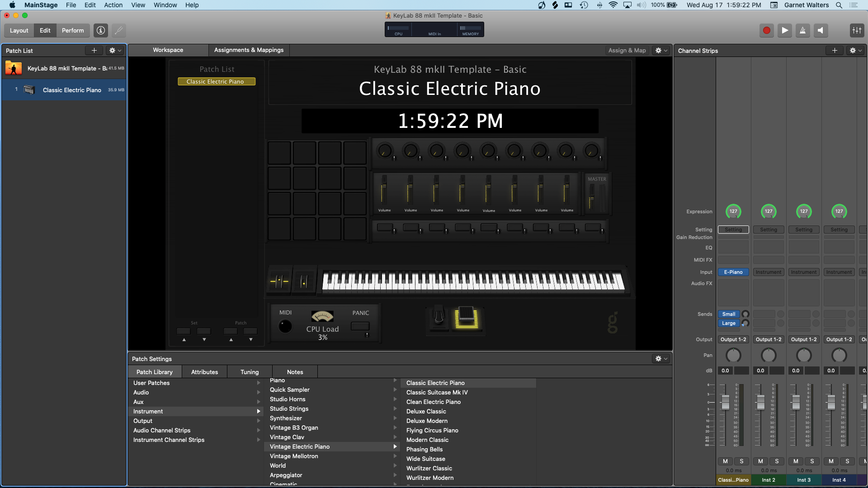Click the Classic Electric Piano patch icon
The image size is (868, 488).
[29, 89]
